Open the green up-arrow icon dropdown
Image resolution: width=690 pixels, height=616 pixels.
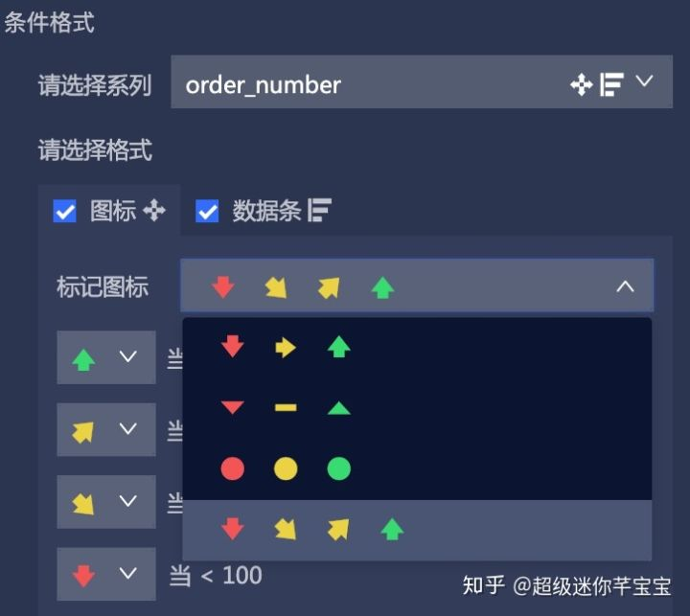point(106,357)
